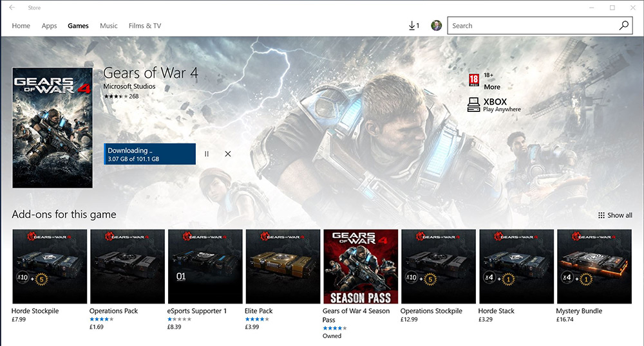The image size is (644, 346).
Task: Click the Xbox Play Anywhere icon
Action: point(473,105)
